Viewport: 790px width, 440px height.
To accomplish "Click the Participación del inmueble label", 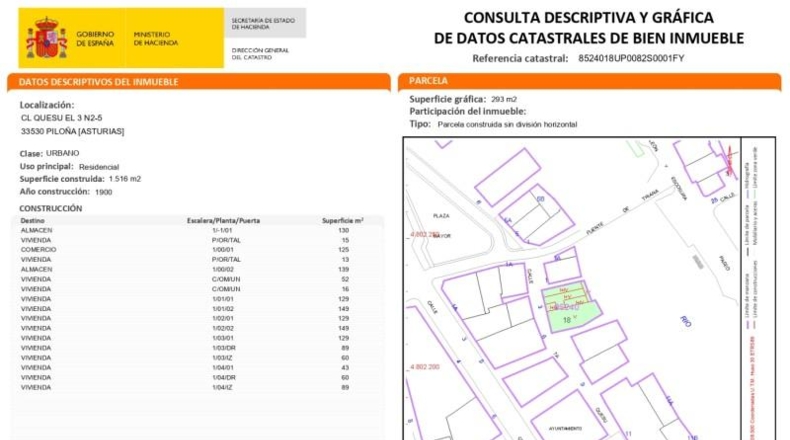I will [x=467, y=111].
